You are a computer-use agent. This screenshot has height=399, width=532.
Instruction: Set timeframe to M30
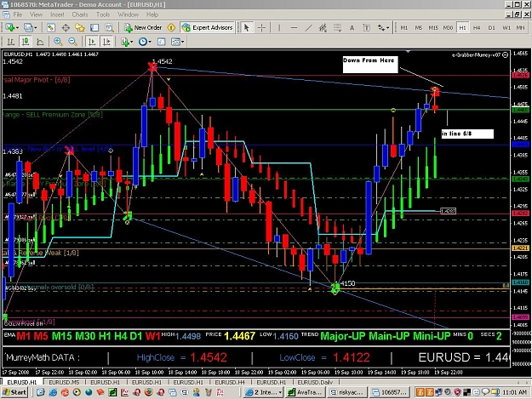coord(448,27)
